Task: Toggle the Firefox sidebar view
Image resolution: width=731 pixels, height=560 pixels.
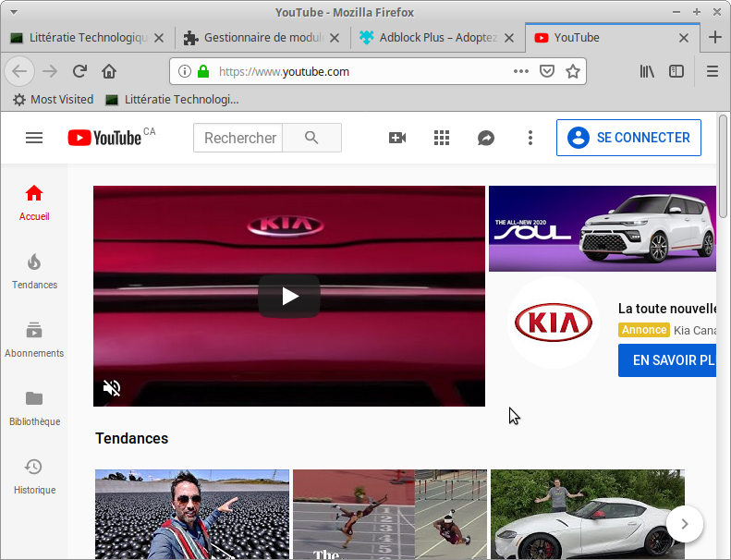Action: 676,71
